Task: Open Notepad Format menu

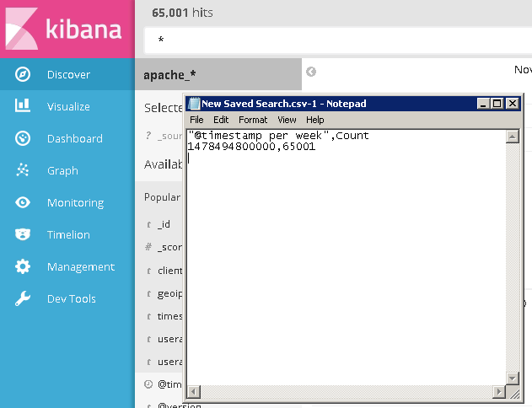Action: tap(253, 120)
